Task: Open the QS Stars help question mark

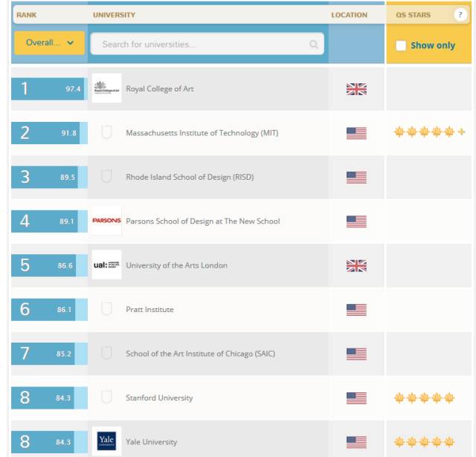Action: [x=460, y=15]
